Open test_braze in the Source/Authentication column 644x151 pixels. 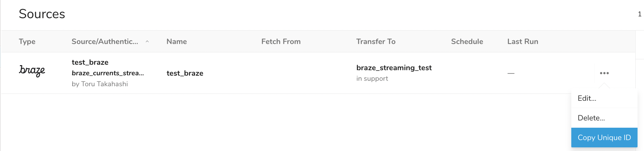pos(90,62)
